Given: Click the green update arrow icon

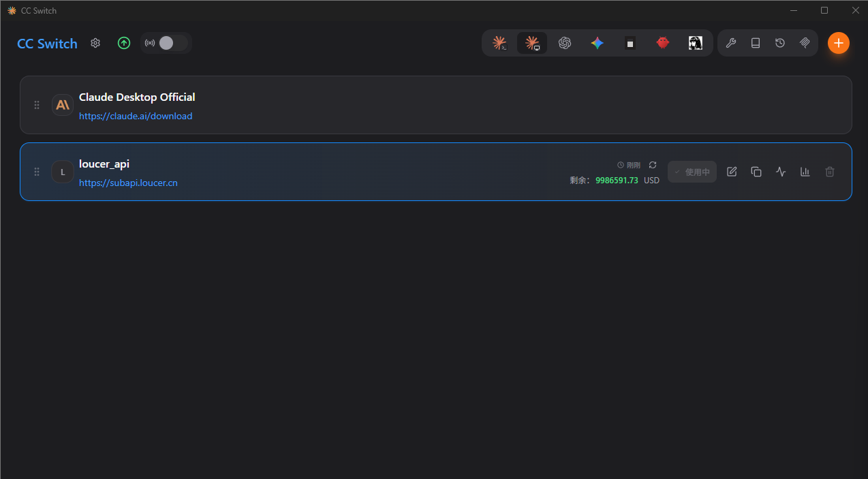Looking at the screenshot, I should [124, 43].
